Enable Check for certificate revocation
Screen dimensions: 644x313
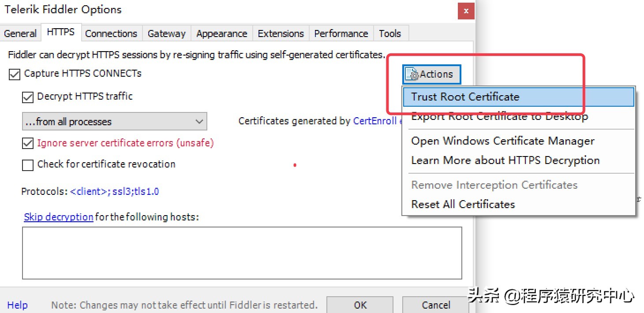click(x=28, y=165)
